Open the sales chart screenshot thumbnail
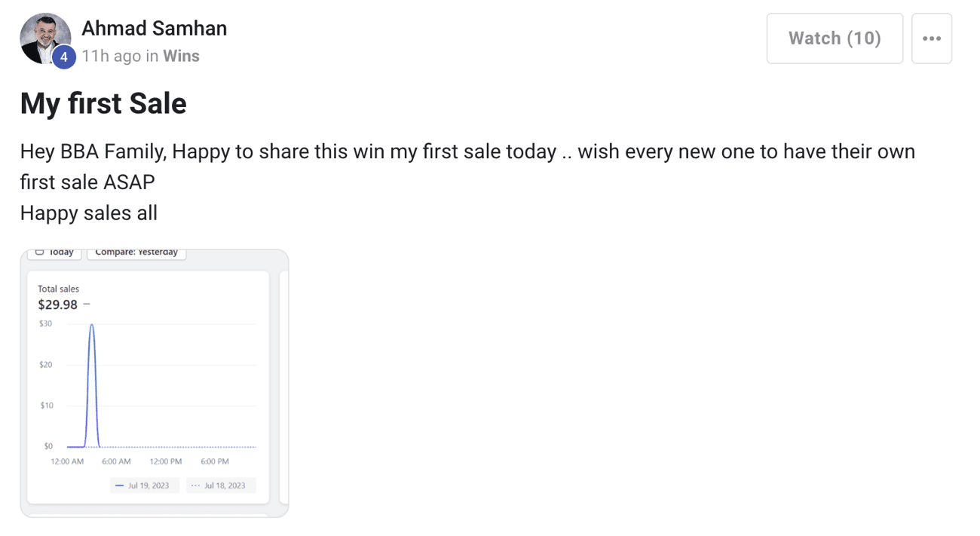This screenshot has width=980, height=536. coord(154,383)
